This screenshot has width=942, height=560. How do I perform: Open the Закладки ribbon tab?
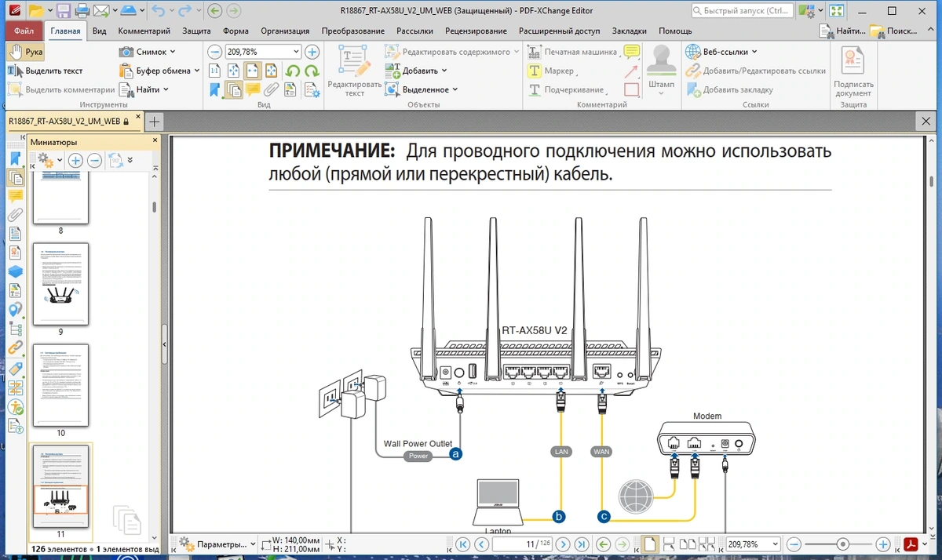630,31
